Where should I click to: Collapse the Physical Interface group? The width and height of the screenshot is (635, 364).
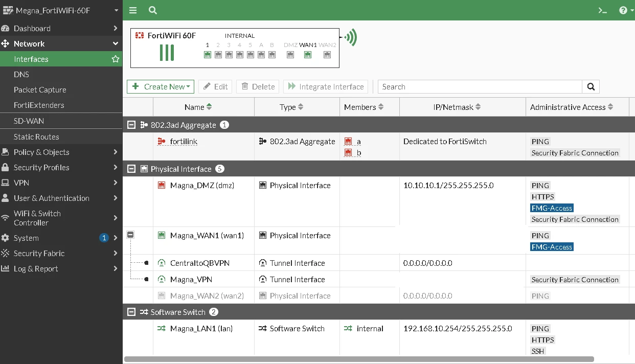click(x=131, y=169)
